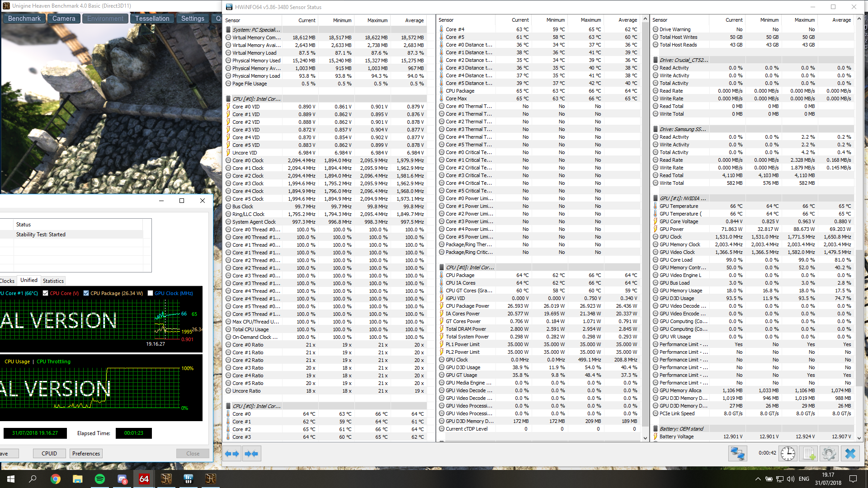
Task: Open the Camera menu in Heaven
Action: pyautogui.click(x=64, y=19)
